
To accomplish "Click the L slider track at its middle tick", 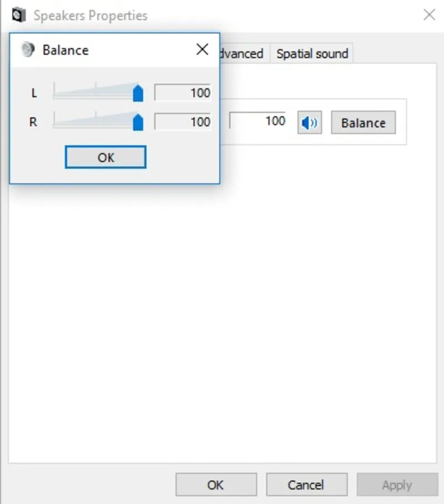I will (96, 91).
